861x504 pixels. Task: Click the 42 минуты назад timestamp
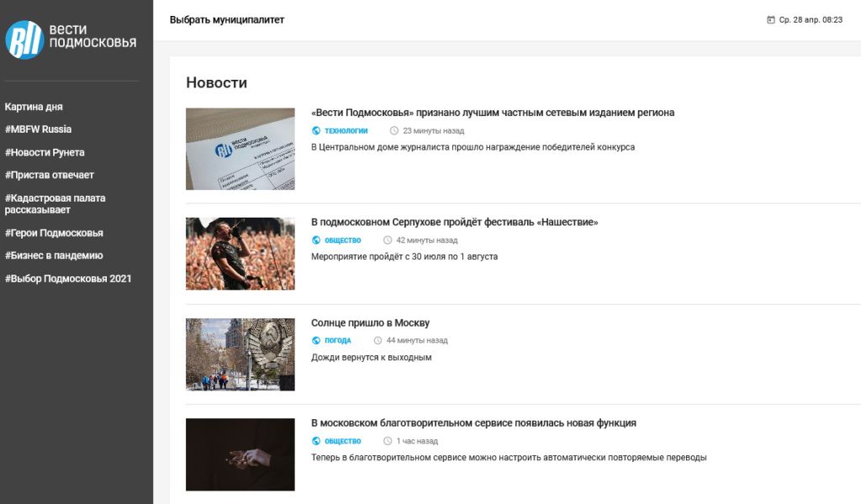click(x=426, y=240)
